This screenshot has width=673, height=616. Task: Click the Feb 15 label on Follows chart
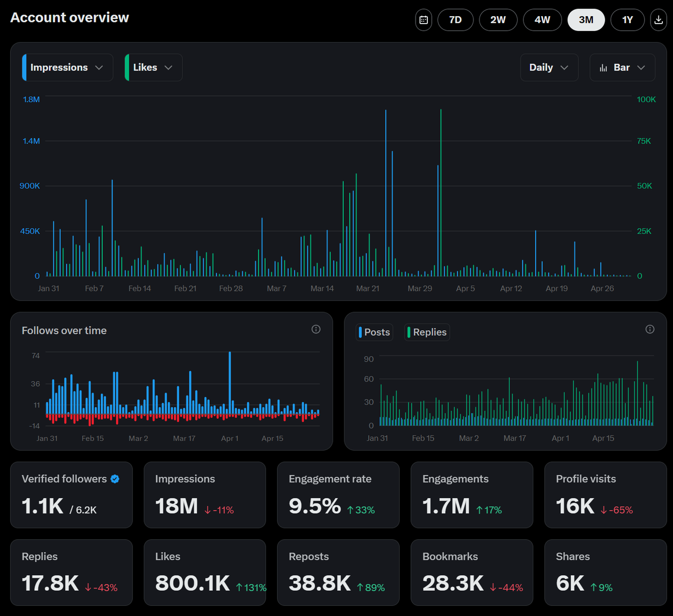(93, 438)
